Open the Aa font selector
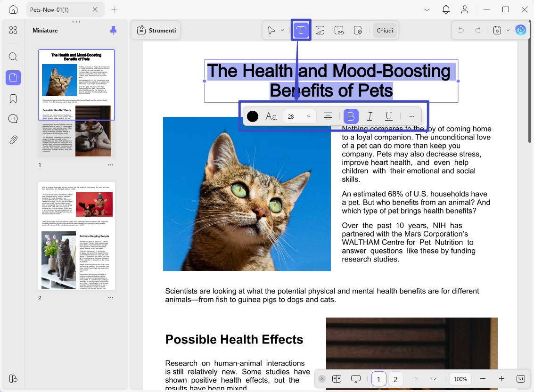Screen dimensions: 534x392 [x=271, y=116]
